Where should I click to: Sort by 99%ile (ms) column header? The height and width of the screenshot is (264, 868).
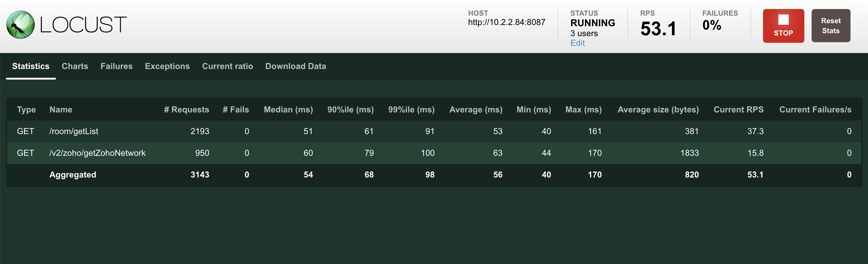[411, 110]
